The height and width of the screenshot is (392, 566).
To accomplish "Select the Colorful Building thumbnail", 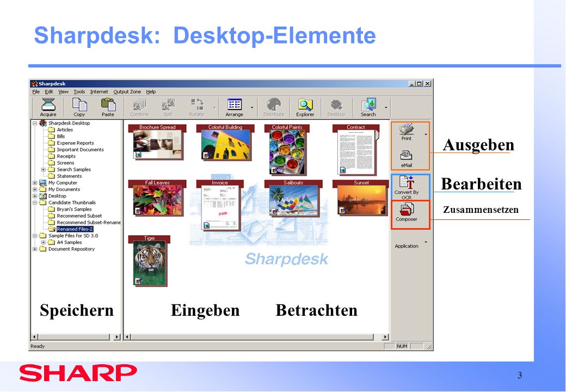I will pyautogui.click(x=225, y=142).
